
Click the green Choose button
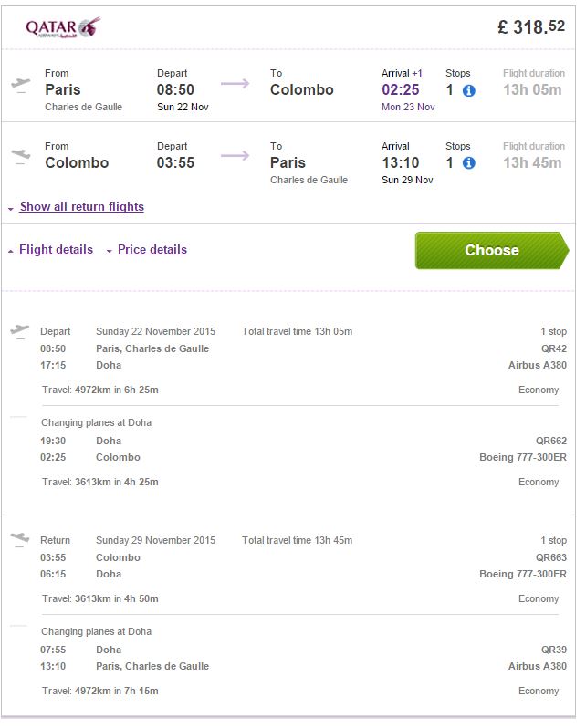[492, 250]
